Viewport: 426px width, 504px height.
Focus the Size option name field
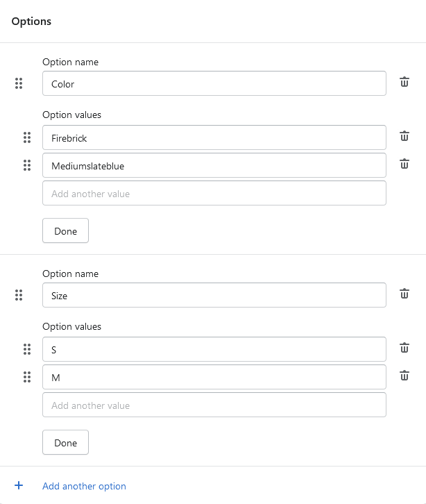click(214, 295)
